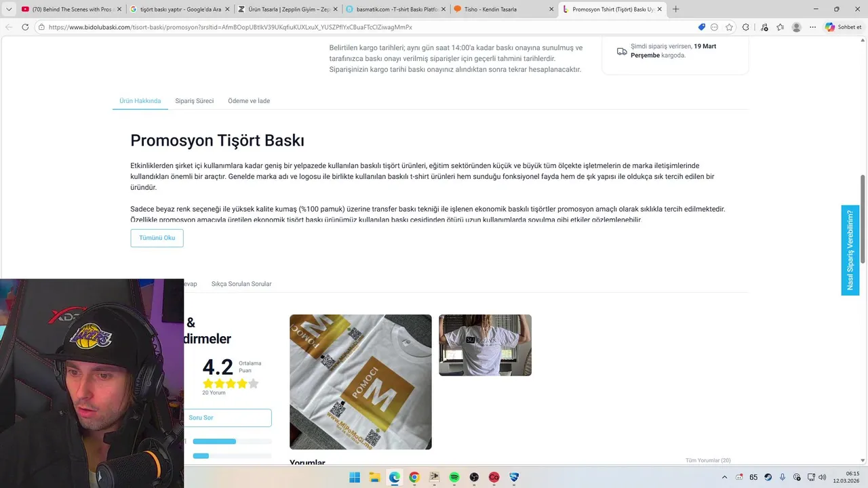This screenshot has height=488, width=868.
Task: Open Copilot Sohbet et button
Action: coord(844,27)
